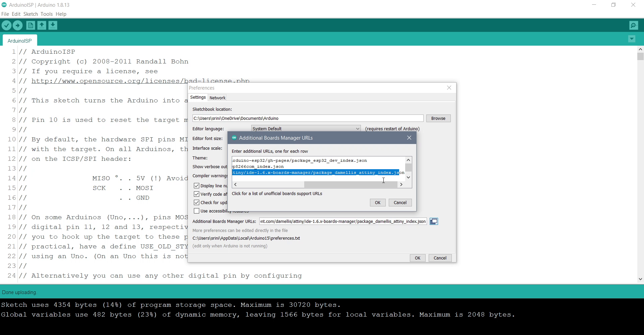
Task: Click the "Sketch uses 4354 bytes" console line
Action: (x=171, y=305)
